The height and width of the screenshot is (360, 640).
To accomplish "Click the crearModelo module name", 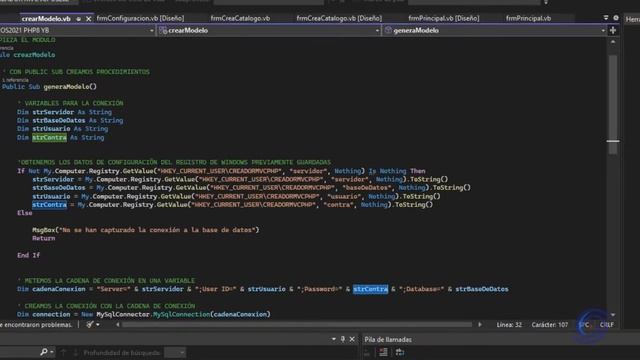I will click(34, 55).
